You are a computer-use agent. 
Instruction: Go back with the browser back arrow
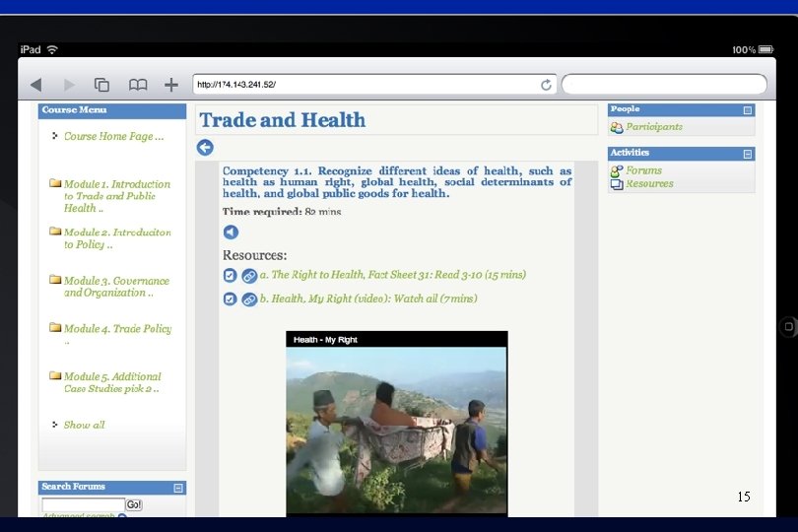(35, 85)
